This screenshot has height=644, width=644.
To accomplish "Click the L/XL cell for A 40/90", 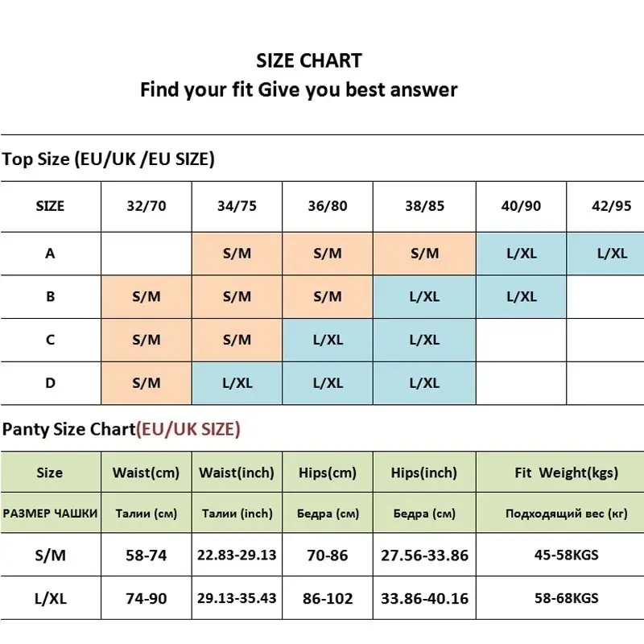I will (x=521, y=254).
